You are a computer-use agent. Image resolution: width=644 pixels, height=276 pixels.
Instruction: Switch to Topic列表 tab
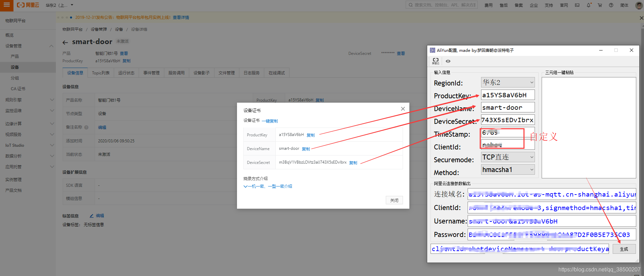point(101,73)
